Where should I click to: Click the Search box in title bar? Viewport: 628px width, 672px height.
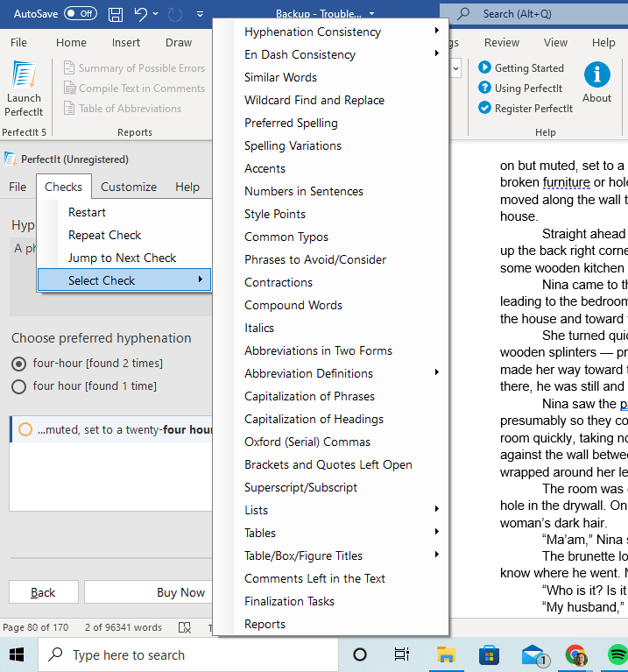pyautogui.click(x=533, y=14)
